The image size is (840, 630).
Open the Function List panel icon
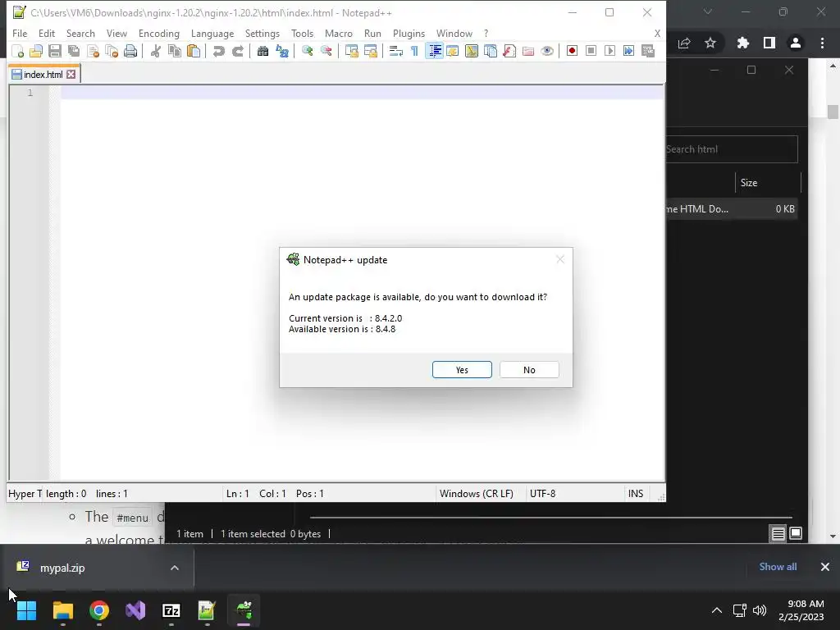[x=509, y=51]
